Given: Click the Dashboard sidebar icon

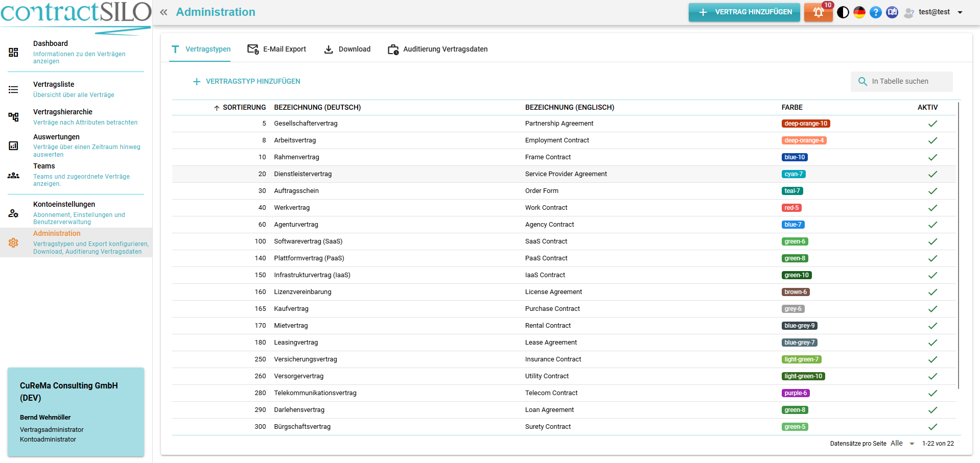Looking at the screenshot, I should coord(13,52).
